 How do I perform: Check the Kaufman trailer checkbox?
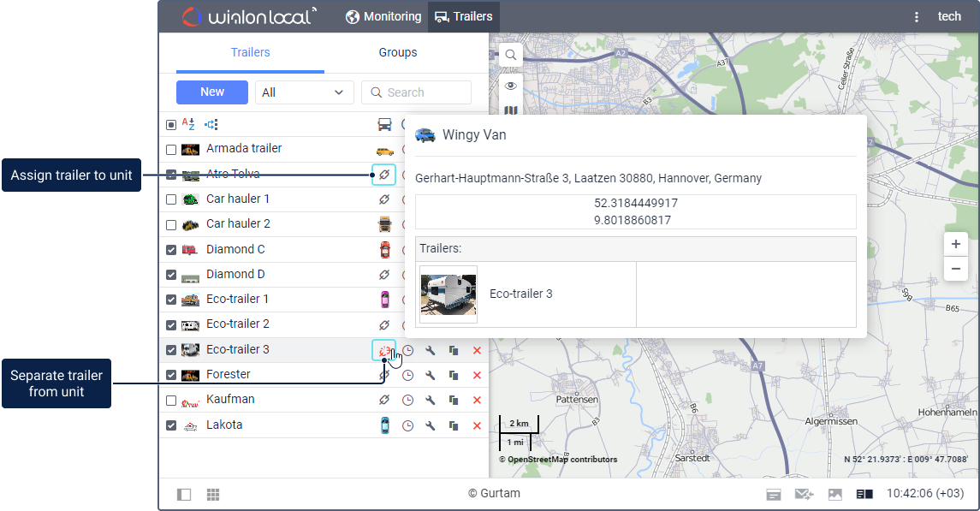click(171, 401)
